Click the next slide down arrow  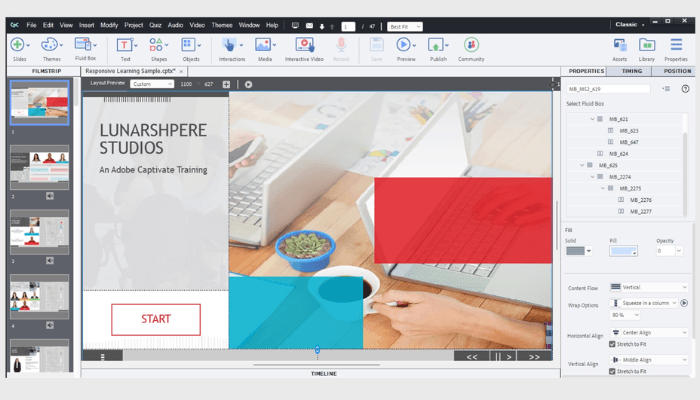tap(322, 26)
